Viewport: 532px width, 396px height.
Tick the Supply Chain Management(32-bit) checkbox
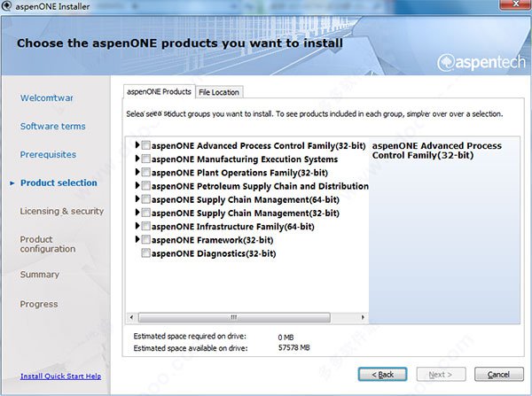[146, 213]
